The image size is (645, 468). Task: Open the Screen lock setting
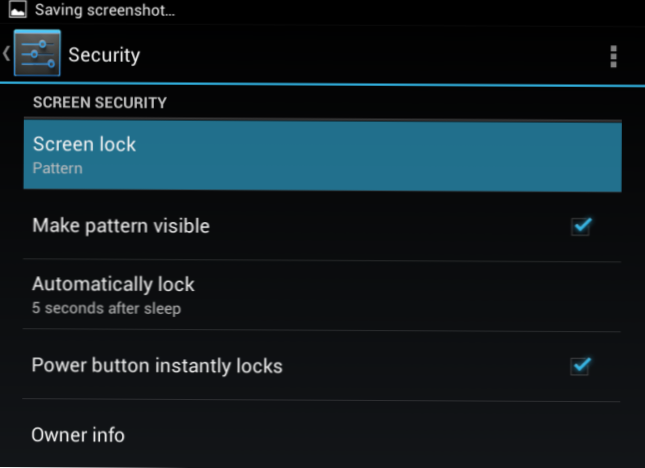[322, 155]
